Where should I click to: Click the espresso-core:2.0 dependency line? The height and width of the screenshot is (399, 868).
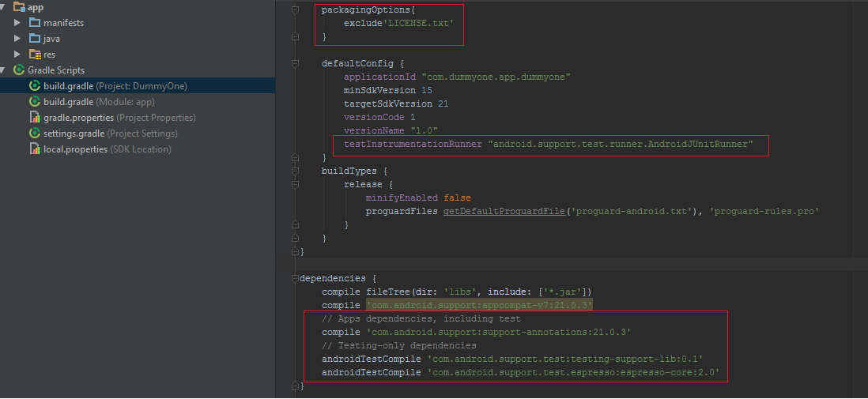coord(521,372)
